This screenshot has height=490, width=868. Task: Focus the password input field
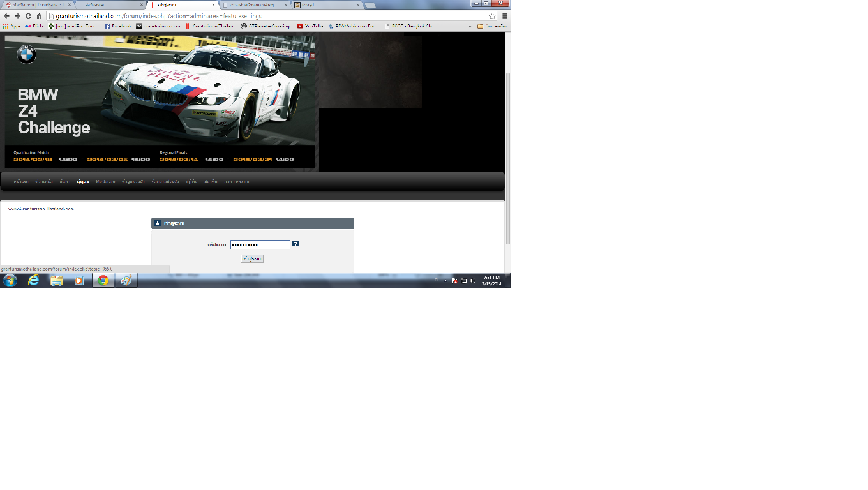(260, 244)
